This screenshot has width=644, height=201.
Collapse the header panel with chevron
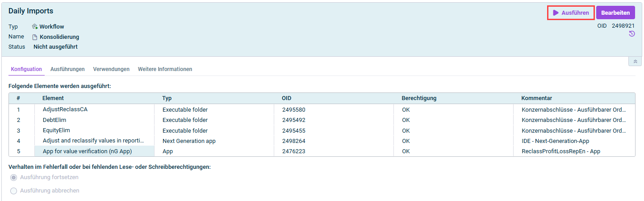[635, 62]
